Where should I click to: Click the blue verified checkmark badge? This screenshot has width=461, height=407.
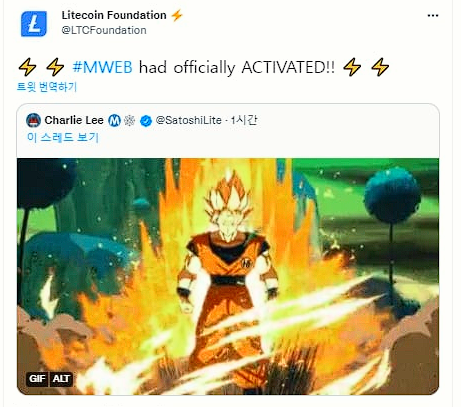click(146, 121)
